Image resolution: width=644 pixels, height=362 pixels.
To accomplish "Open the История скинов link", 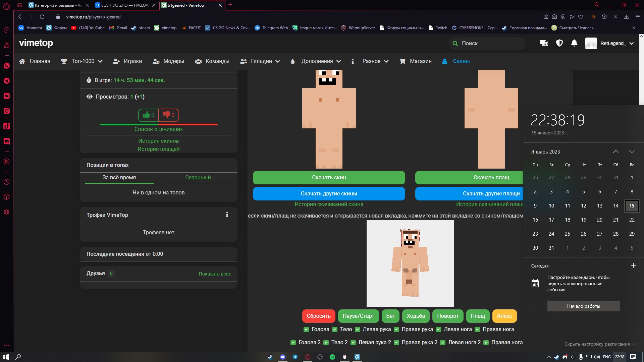I will tap(158, 141).
